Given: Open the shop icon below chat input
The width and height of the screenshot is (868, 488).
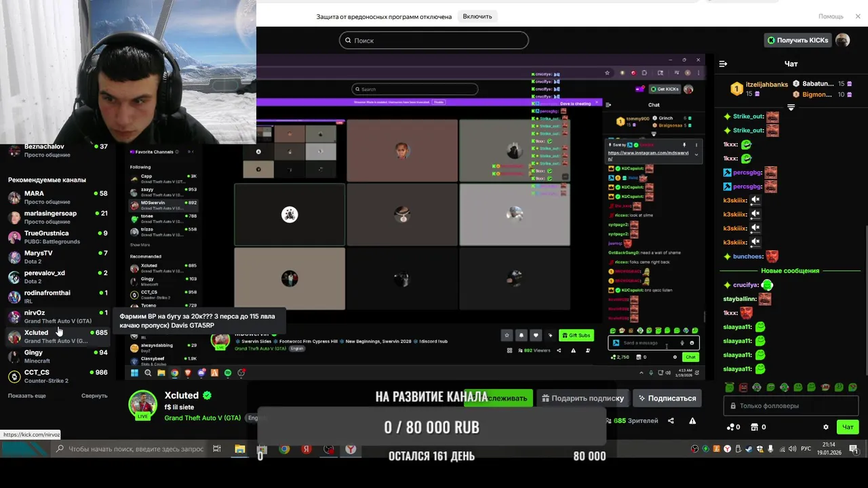Looking at the screenshot, I should pyautogui.click(x=755, y=427).
